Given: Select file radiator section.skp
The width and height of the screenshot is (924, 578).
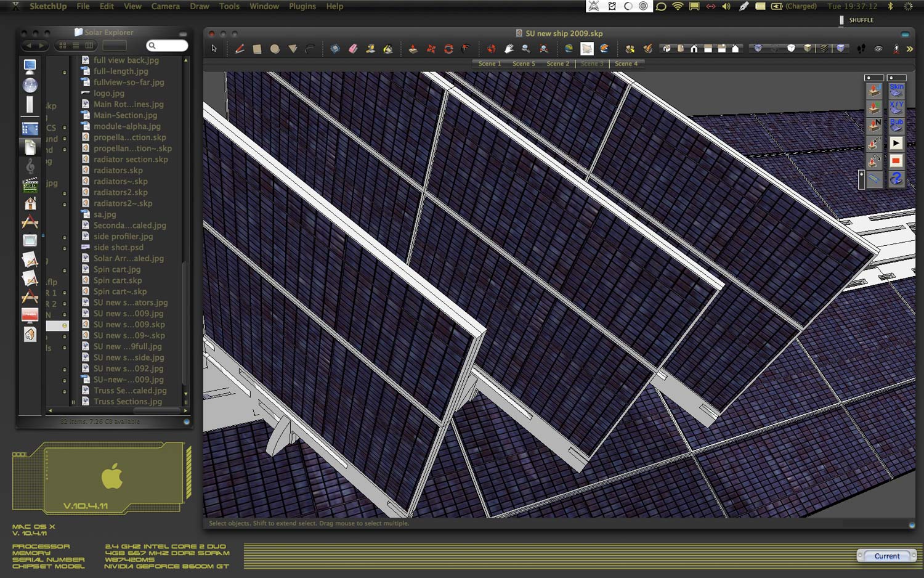Looking at the screenshot, I should pos(131,159).
